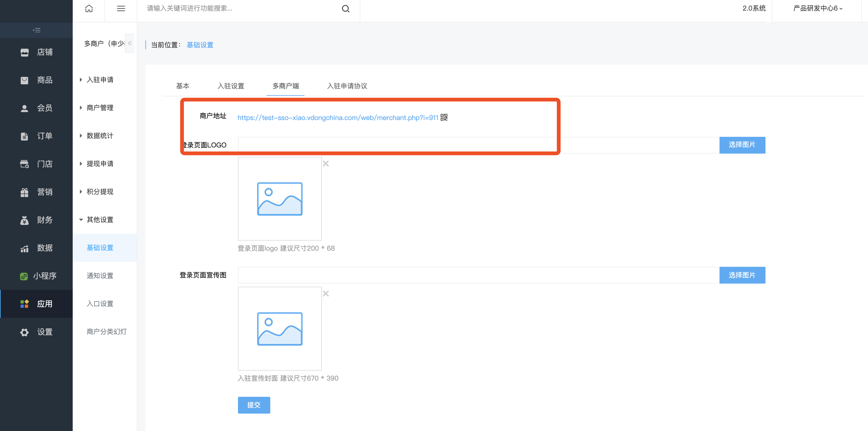Select 基础设置 in the submenu
The width and height of the screenshot is (868, 431).
click(105, 248)
